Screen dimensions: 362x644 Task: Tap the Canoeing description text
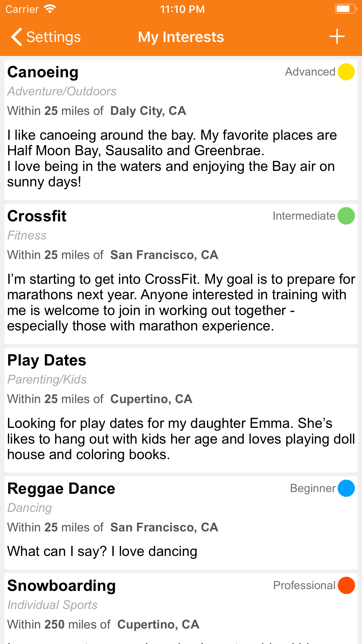172,158
